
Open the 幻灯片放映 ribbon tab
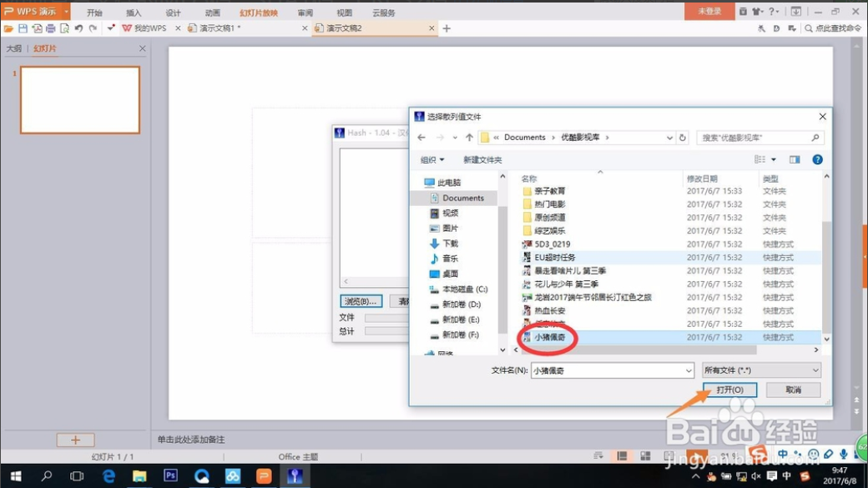(x=259, y=13)
